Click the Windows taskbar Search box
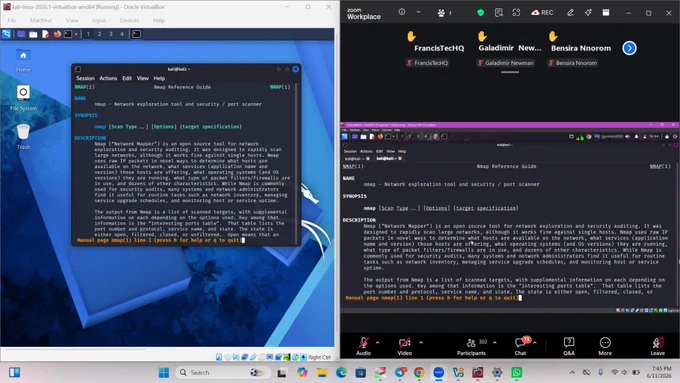The image size is (680, 383). [222, 373]
